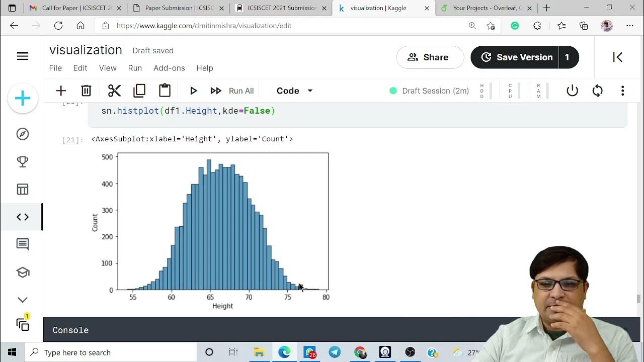Switch to the Paper Submission browser tab
Viewport: 644px width, 362px height.
click(x=178, y=8)
